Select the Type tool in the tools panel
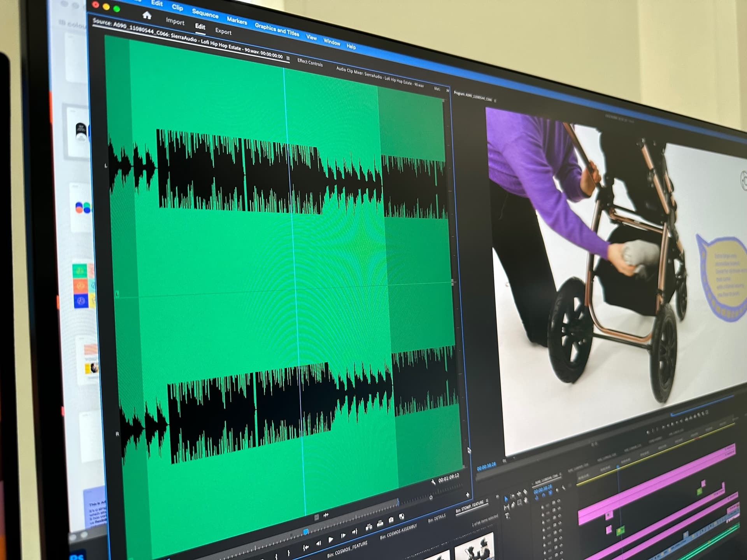Viewport: 747px width, 560px height. [508, 516]
